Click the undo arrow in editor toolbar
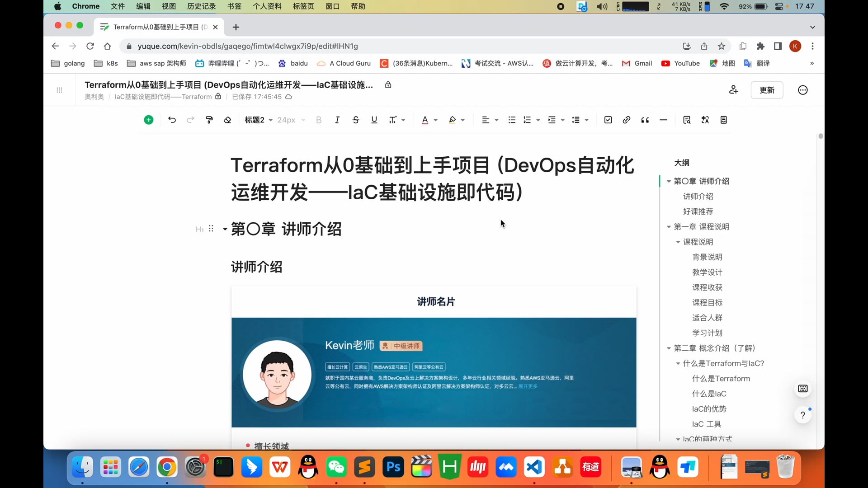Image resolution: width=868 pixels, height=488 pixels. point(172,120)
